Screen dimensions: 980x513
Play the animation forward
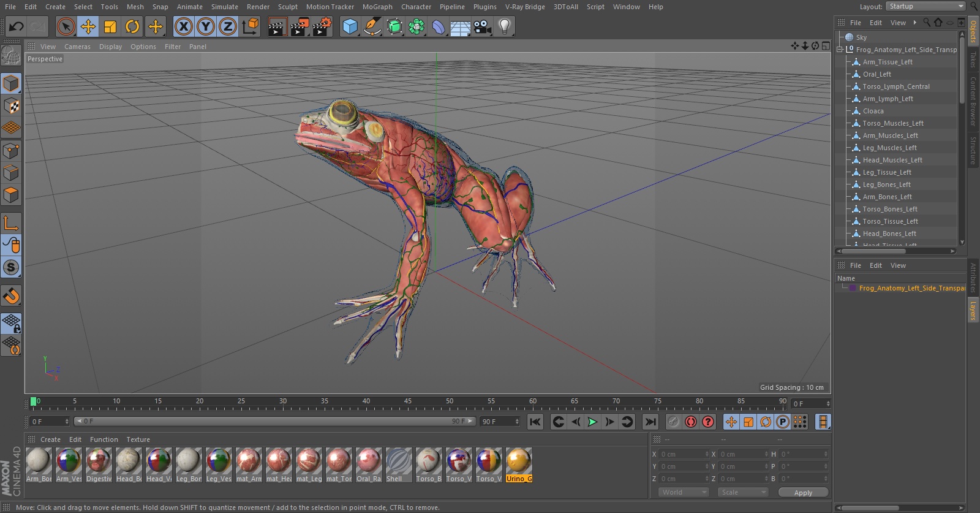pyautogui.click(x=592, y=422)
